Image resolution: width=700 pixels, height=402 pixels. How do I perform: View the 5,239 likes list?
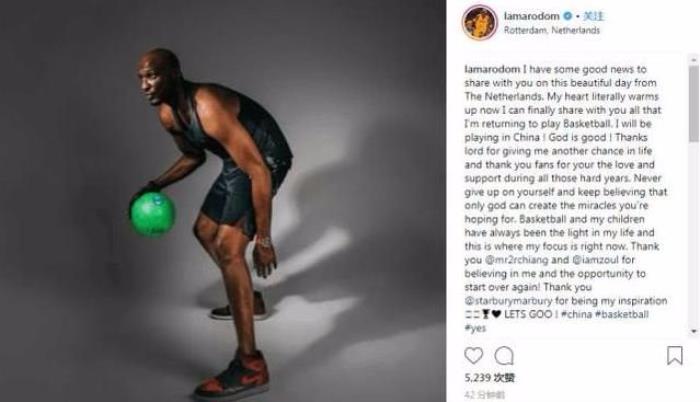[489, 378]
